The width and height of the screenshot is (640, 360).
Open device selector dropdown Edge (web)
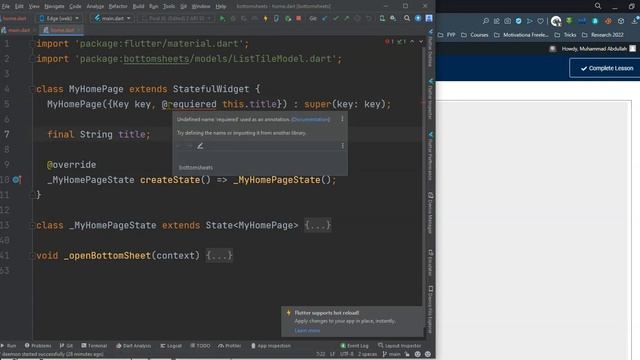click(x=59, y=18)
